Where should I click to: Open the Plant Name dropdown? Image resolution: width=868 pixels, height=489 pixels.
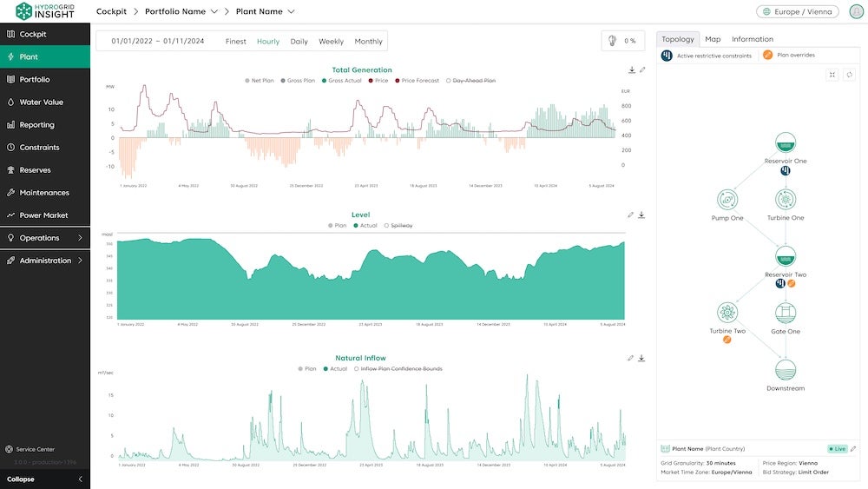point(265,11)
